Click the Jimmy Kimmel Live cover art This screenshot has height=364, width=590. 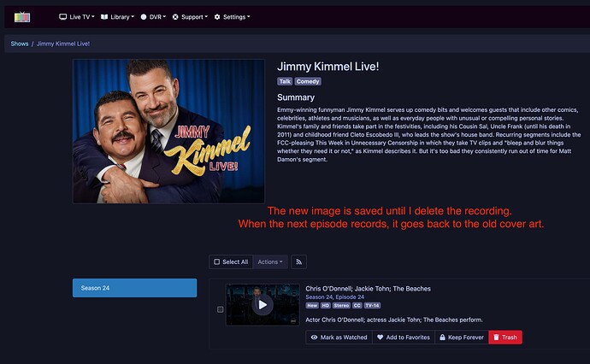point(168,132)
